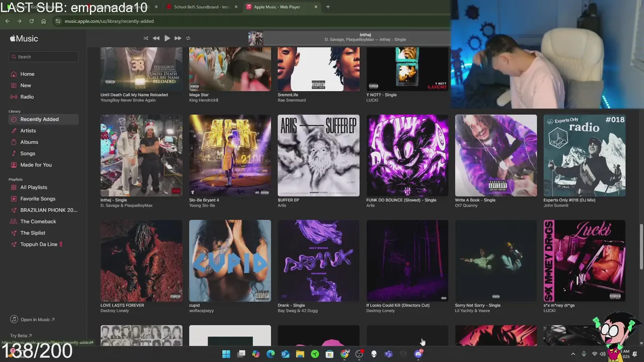Go to Home in the sidebar

pos(27,74)
